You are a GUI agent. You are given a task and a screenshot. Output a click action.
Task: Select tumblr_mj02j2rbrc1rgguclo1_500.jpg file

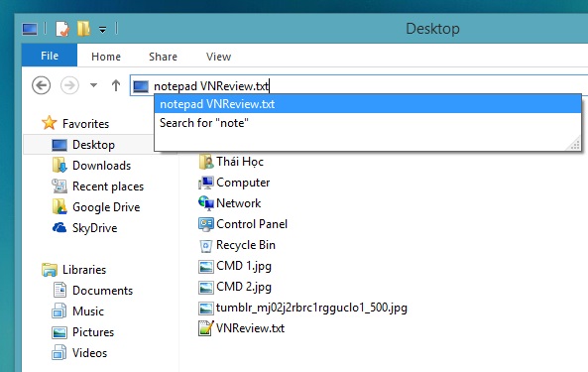tap(311, 308)
